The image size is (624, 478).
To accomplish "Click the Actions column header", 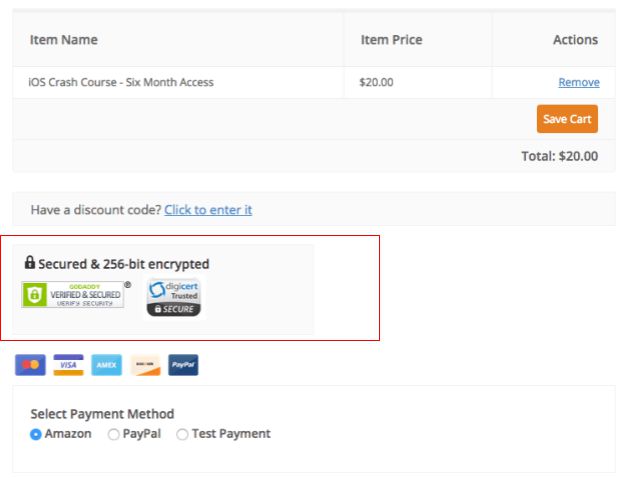I will pyautogui.click(x=575, y=40).
